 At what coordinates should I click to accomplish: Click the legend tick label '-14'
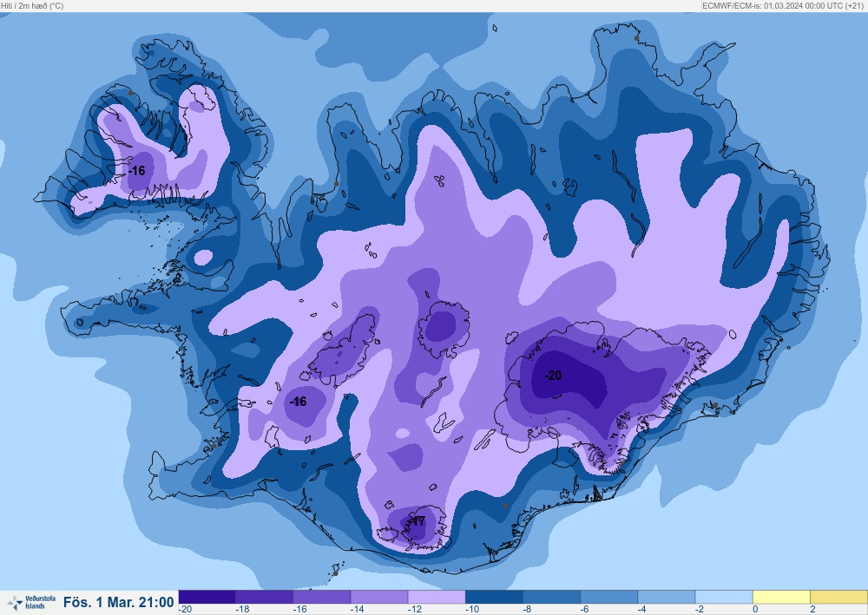point(357,610)
